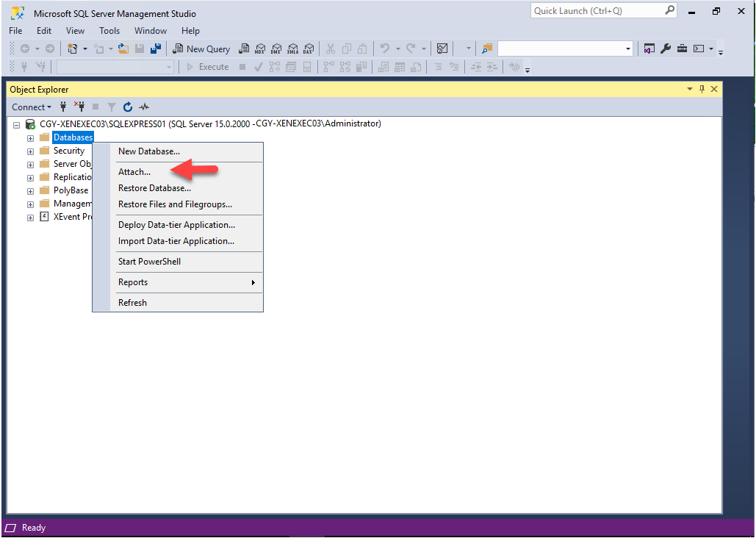
Task: Expand the PolyBase folder node
Action: coord(31,191)
